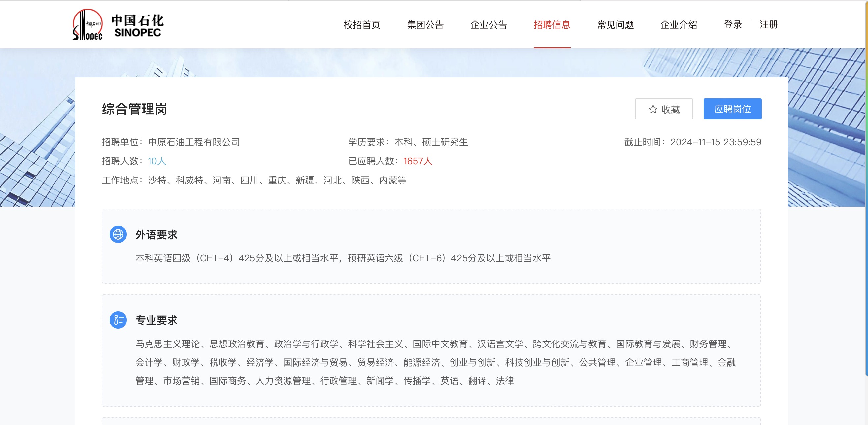The width and height of the screenshot is (868, 425).
Task: Open 常见问题 from the top menu
Action: (615, 25)
